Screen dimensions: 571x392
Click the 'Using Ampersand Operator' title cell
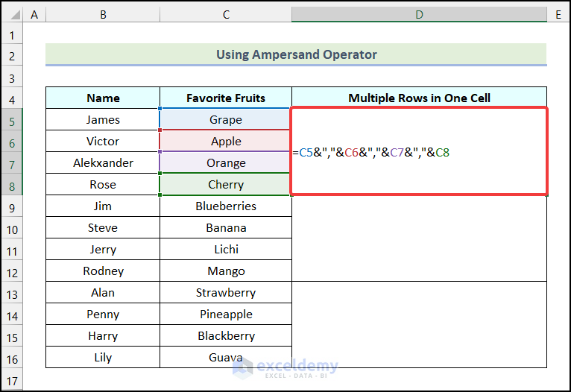pos(296,54)
